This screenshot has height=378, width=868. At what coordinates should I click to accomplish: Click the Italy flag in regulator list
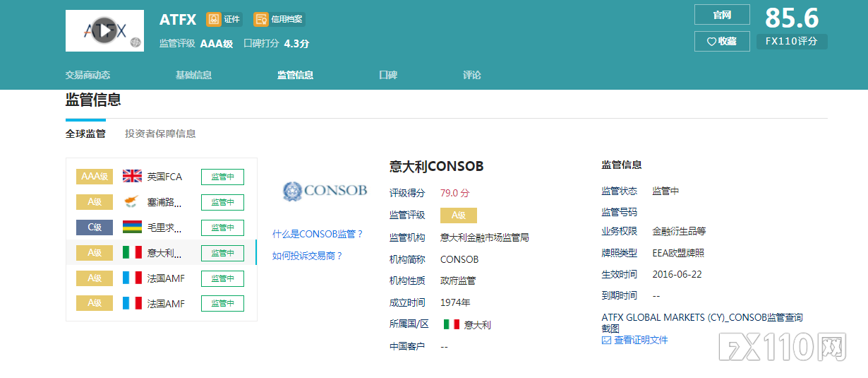tap(132, 253)
